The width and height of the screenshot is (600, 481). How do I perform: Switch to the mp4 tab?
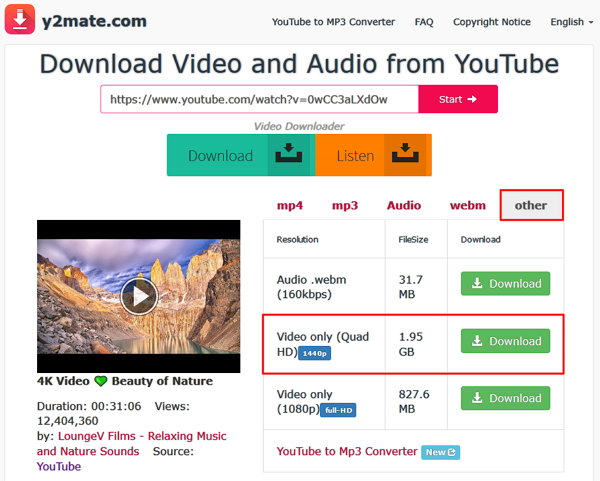290,205
